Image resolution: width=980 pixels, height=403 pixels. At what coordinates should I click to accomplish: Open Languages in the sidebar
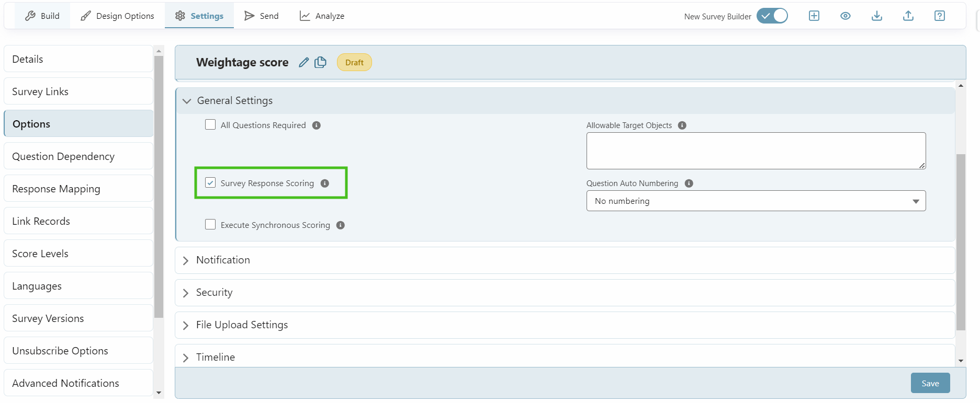(78, 286)
